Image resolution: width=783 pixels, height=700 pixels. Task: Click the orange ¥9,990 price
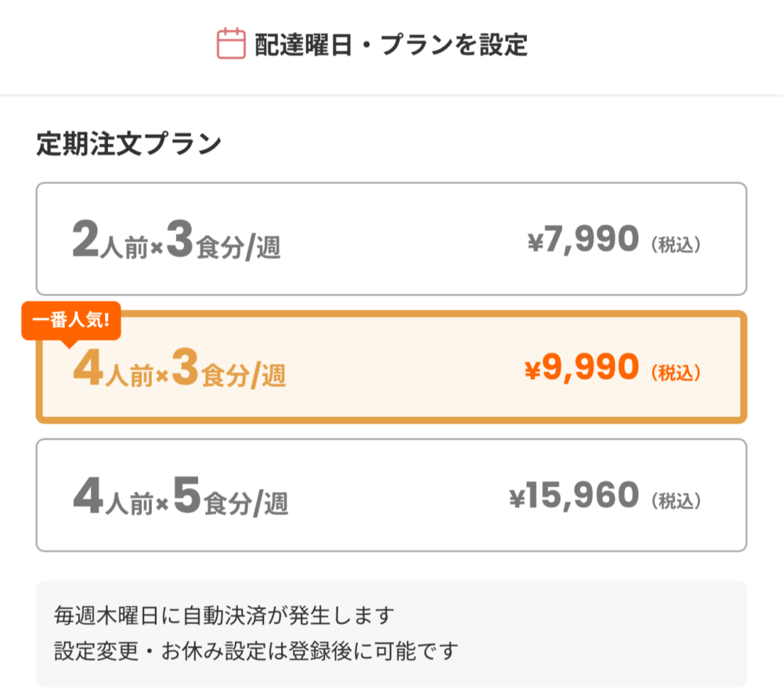581,367
